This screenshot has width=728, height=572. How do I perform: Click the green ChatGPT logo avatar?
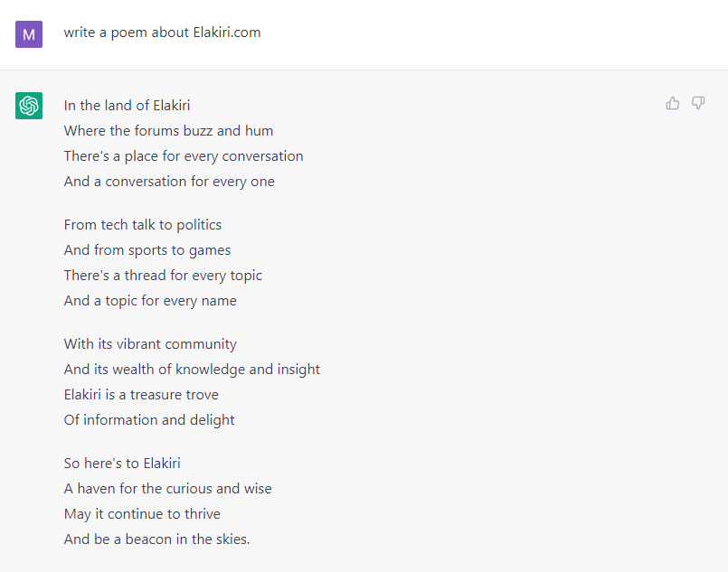29,106
